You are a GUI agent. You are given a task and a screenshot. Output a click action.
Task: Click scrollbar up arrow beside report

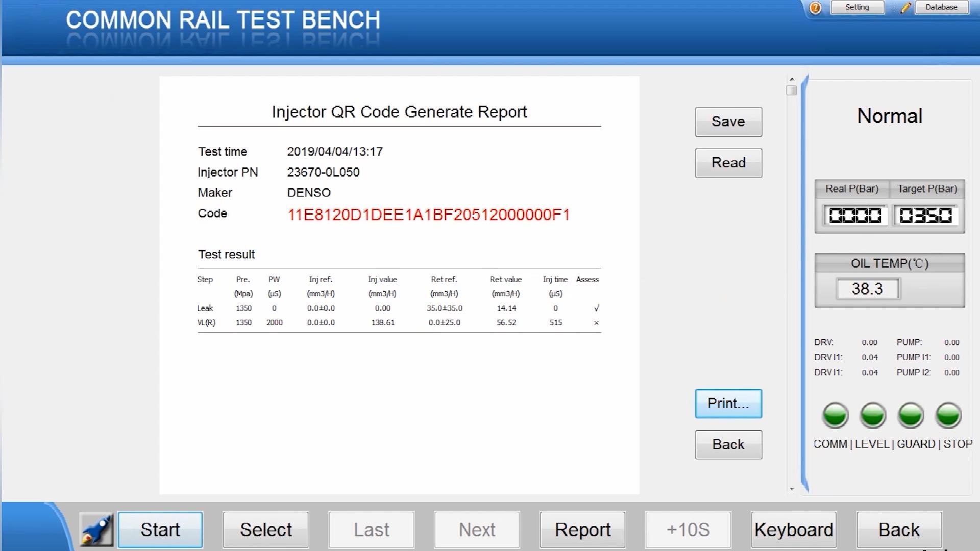(x=792, y=79)
